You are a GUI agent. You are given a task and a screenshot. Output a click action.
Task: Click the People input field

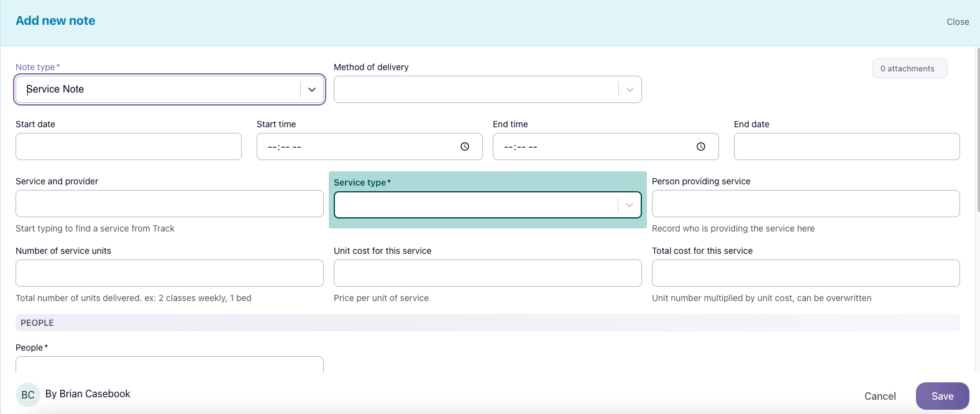click(170, 364)
